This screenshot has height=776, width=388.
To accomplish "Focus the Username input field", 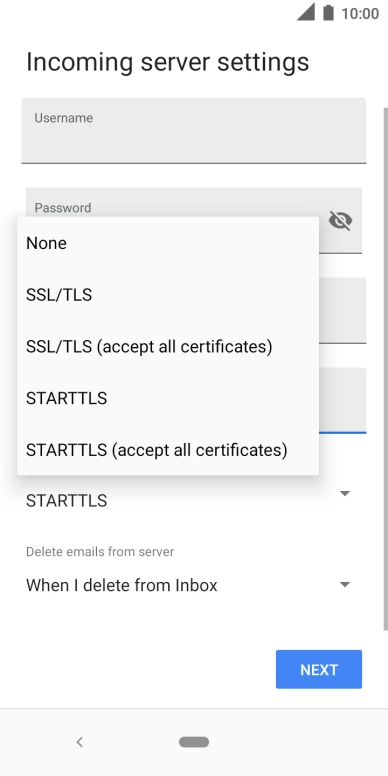I will 194,131.
